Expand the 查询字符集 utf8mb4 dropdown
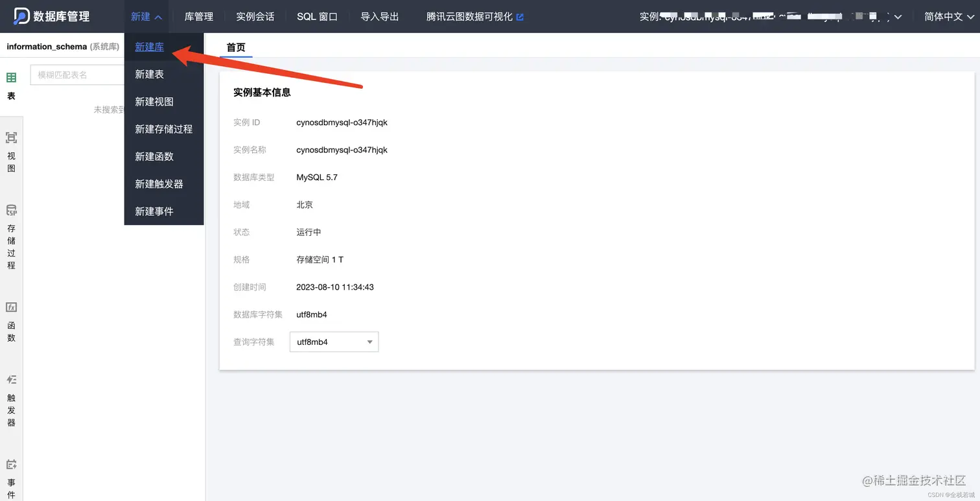Screen dimensions: 980x501 (x=368, y=342)
